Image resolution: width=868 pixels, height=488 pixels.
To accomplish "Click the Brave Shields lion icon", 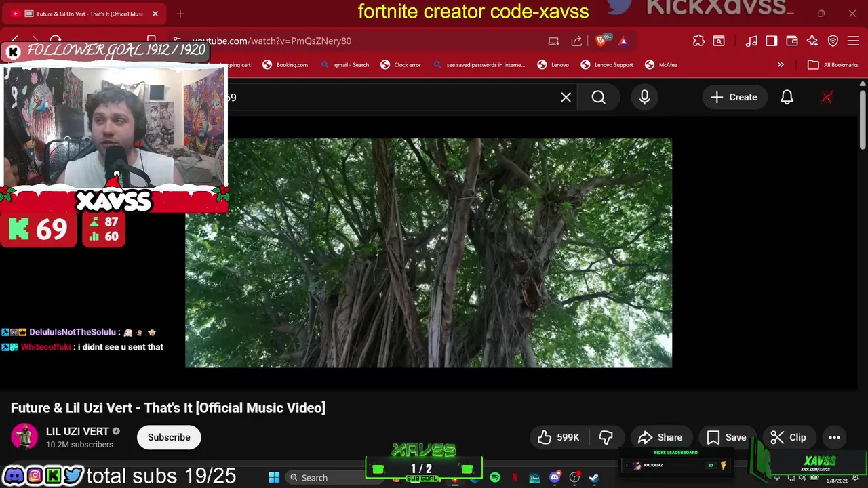I will pos(600,41).
